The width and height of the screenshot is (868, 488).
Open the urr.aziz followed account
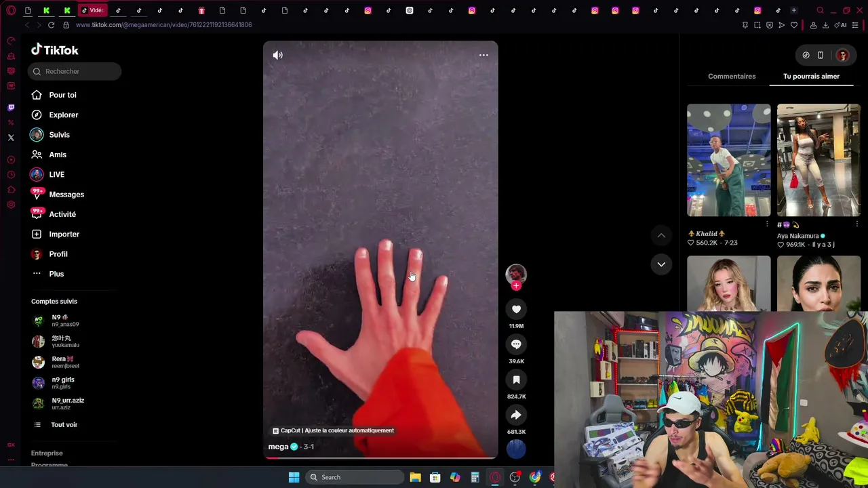pos(58,403)
